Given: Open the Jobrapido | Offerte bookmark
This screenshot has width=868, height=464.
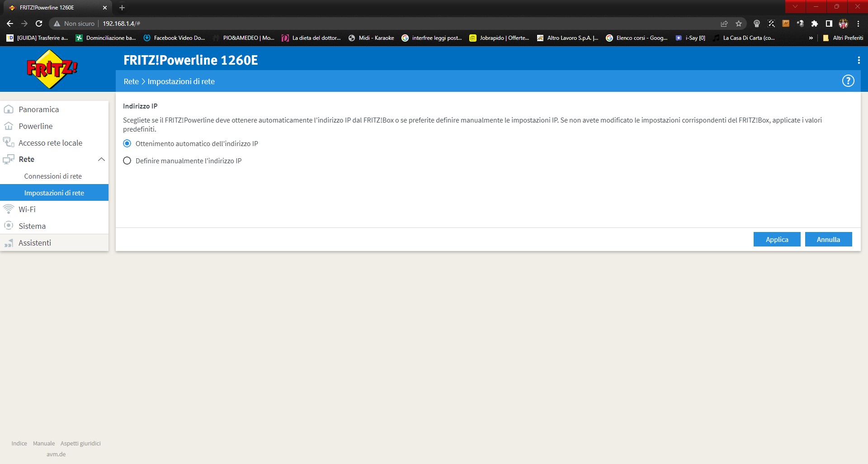Looking at the screenshot, I should pos(500,38).
